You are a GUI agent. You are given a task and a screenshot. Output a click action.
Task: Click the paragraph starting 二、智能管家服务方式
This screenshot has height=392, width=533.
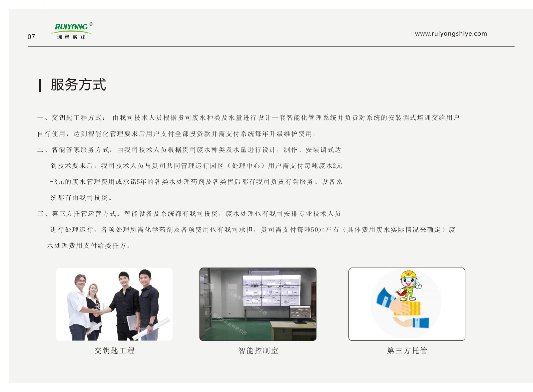(190, 174)
